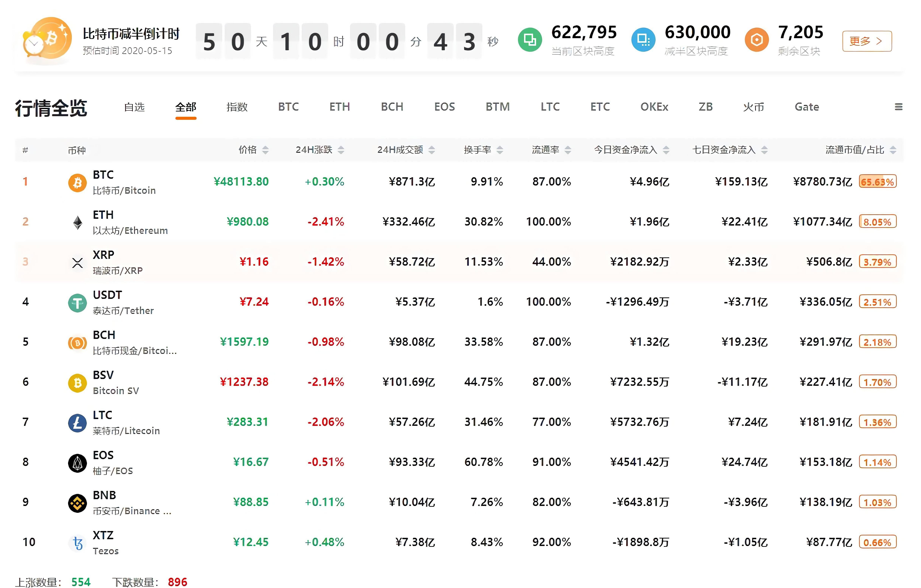Switch to the 指数 tab
The image size is (921, 588).
(237, 107)
